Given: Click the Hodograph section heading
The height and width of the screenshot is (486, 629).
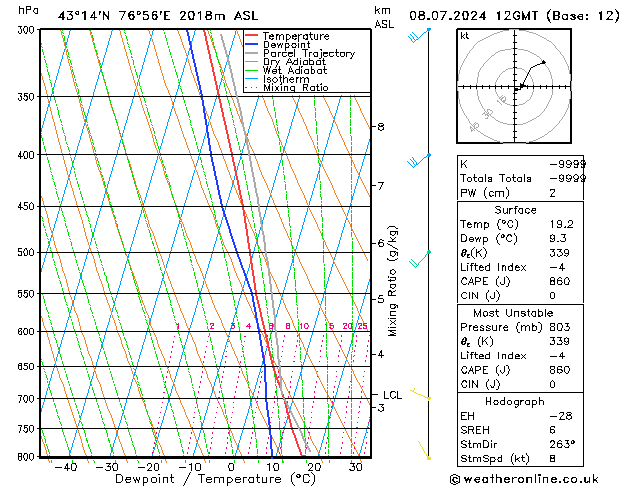Looking at the screenshot, I should tap(515, 401).
